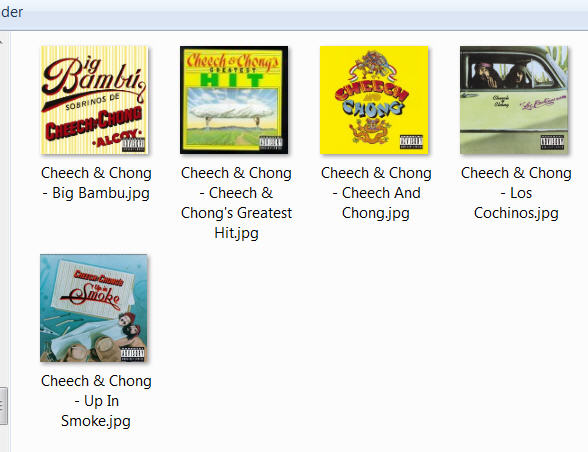
Task: Select the Up In Smoke cover thumbnail
Action: (94, 308)
